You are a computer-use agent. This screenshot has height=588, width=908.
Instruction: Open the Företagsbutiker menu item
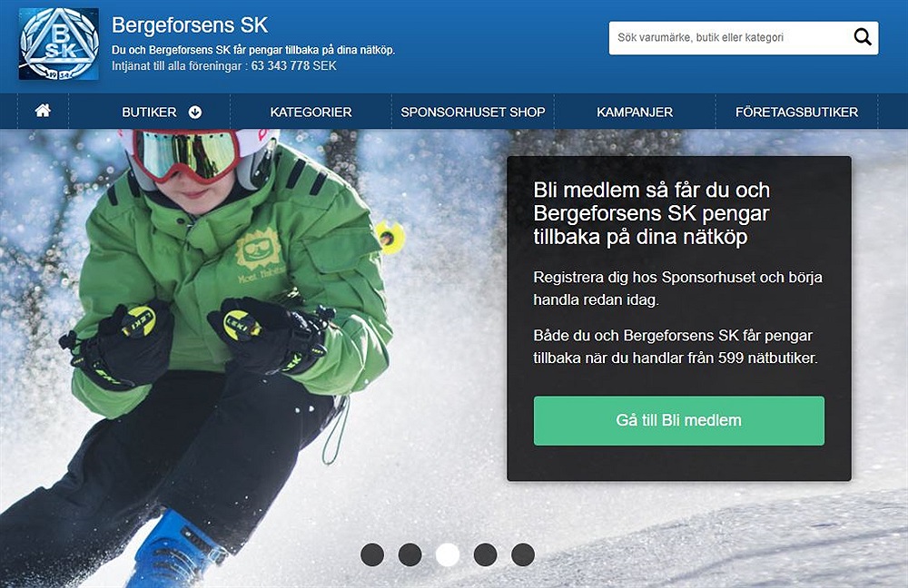click(797, 113)
